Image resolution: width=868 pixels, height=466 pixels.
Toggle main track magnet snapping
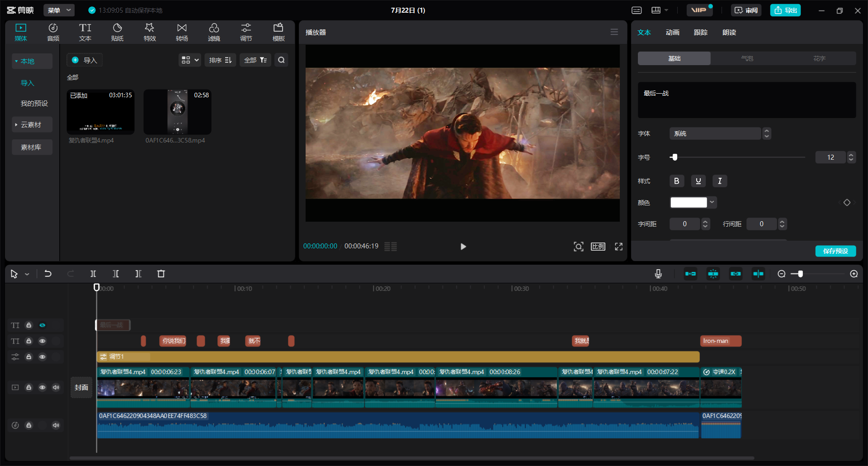690,274
